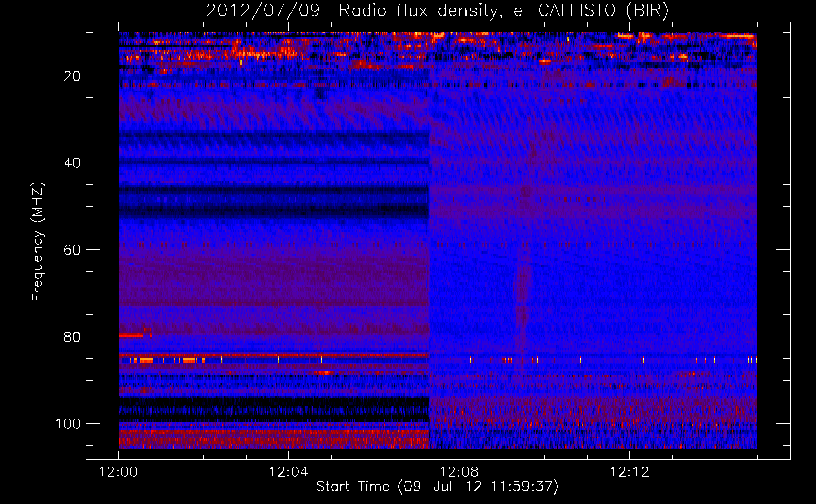816x504 pixels.
Task: Click the 'Frequency (MHZ)' axis label
Action: coord(38,241)
